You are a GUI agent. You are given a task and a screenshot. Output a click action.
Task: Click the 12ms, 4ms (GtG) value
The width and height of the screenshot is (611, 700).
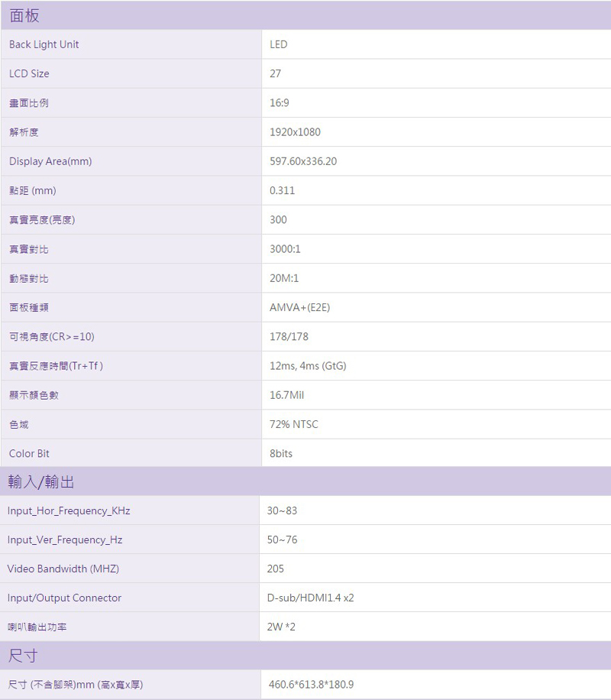point(308,366)
